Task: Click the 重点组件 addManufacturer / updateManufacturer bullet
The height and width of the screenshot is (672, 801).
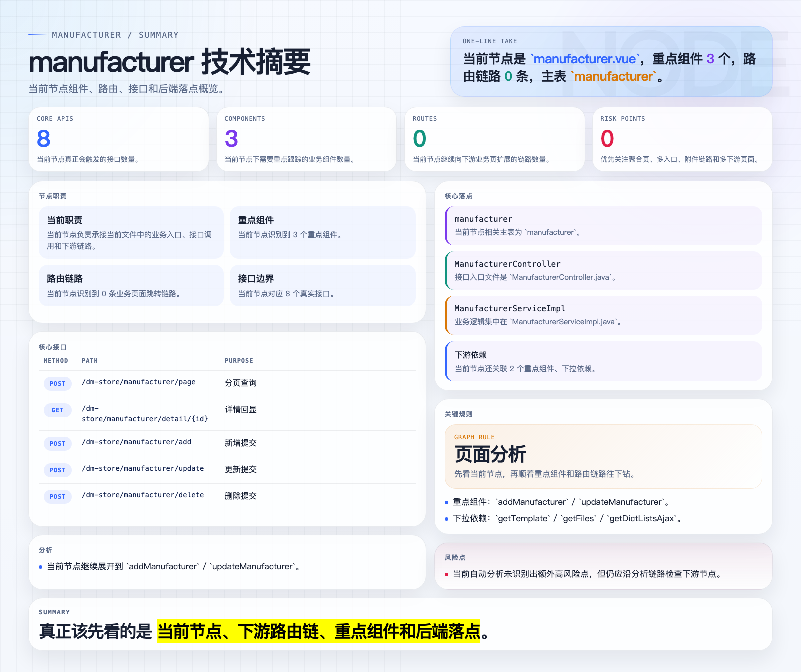Action: 561,502
